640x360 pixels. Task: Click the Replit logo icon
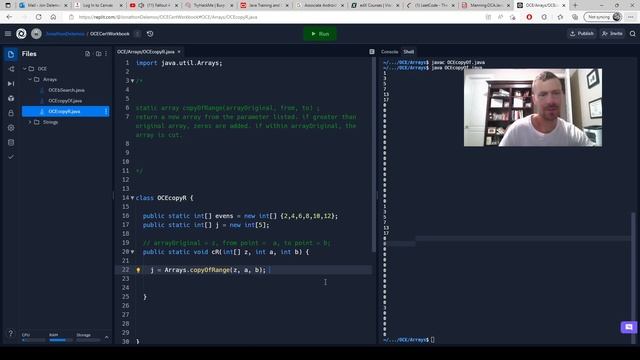(21, 34)
